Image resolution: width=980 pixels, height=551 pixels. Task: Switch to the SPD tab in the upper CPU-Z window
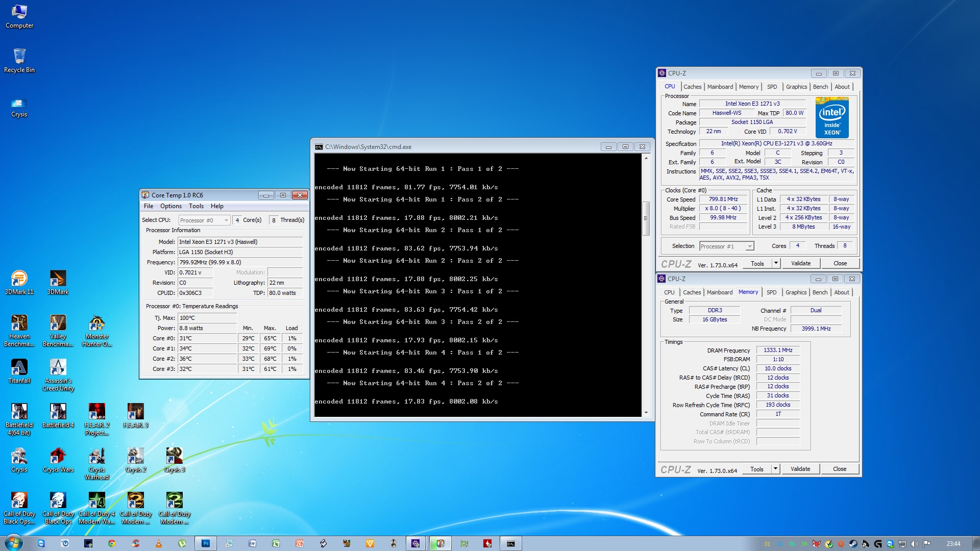pyautogui.click(x=772, y=87)
